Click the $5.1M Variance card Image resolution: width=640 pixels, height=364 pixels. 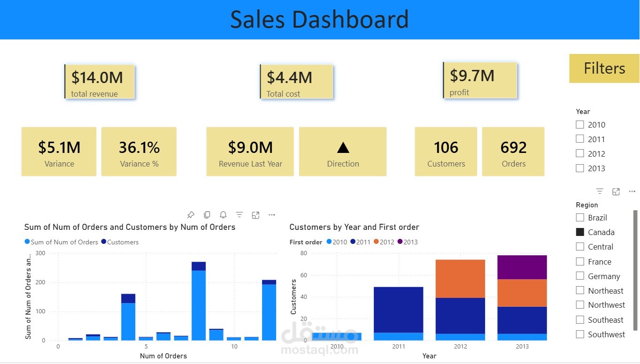tap(59, 152)
